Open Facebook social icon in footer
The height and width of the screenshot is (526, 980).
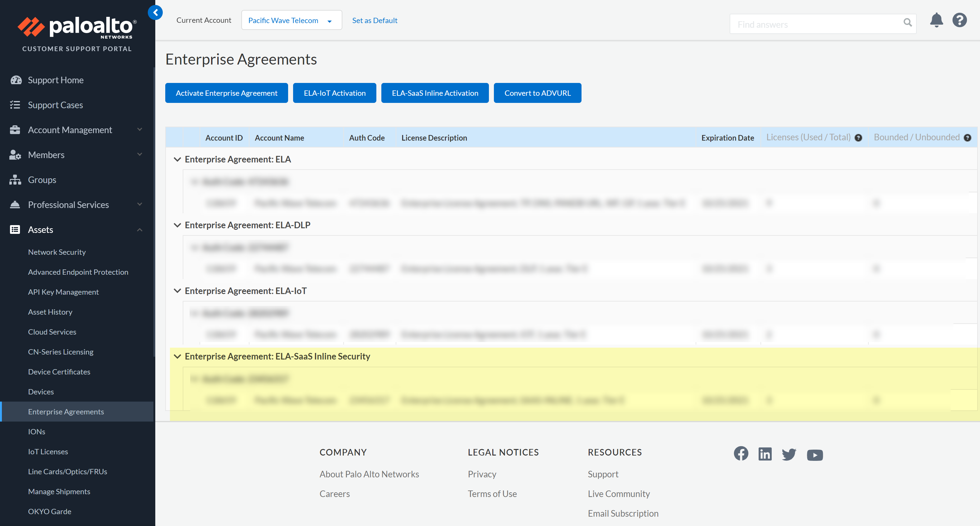[x=741, y=453]
